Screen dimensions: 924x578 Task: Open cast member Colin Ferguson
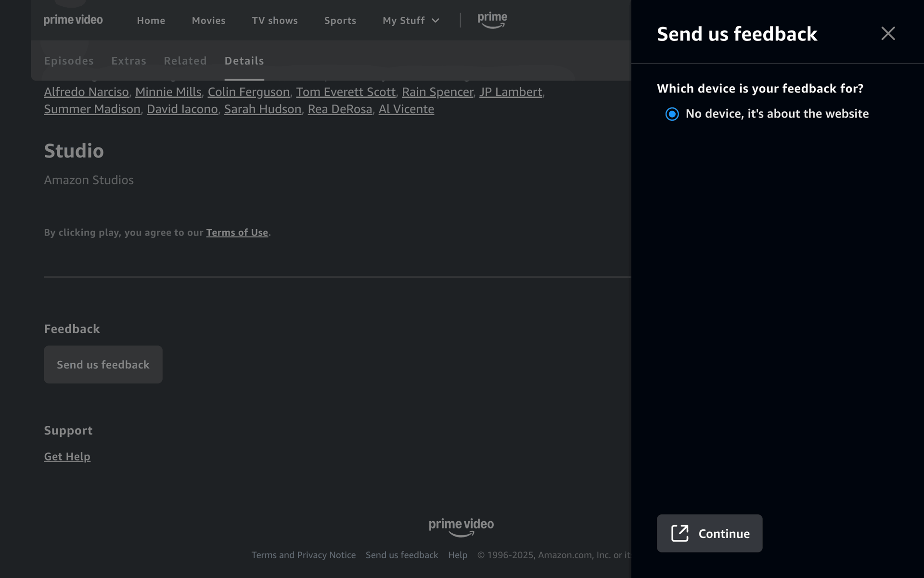coord(248,92)
